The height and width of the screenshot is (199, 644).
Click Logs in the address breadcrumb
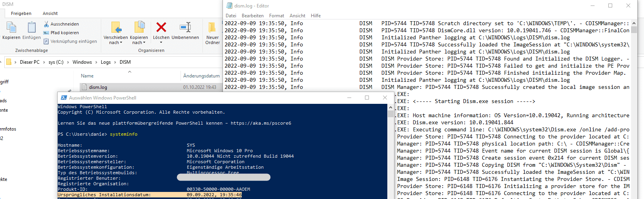106,62
